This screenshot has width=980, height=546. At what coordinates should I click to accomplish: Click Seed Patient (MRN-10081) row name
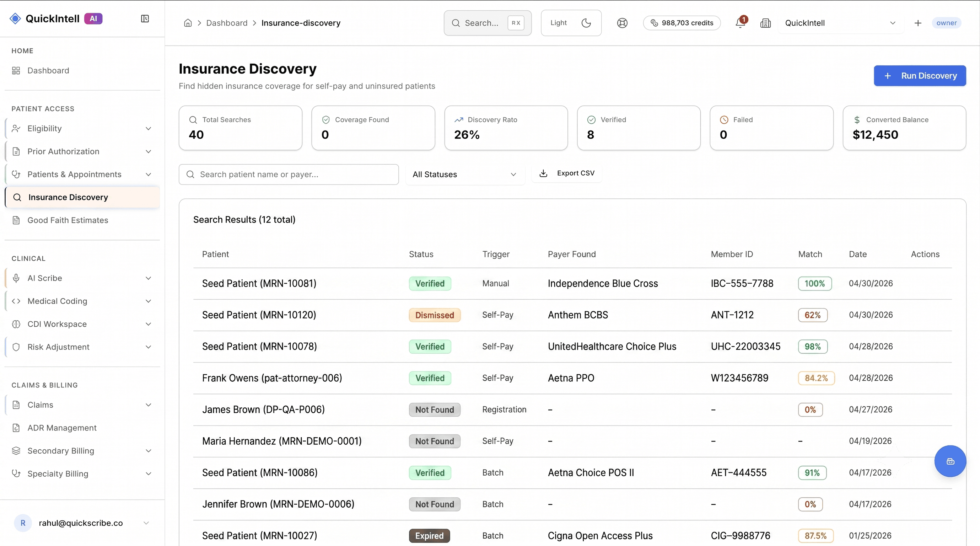point(259,283)
